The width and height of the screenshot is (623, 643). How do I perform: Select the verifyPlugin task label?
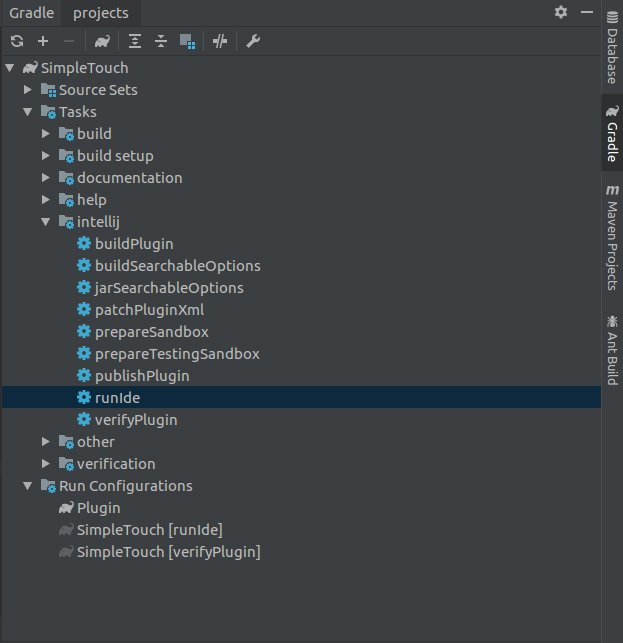pyautogui.click(x=136, y=420)
